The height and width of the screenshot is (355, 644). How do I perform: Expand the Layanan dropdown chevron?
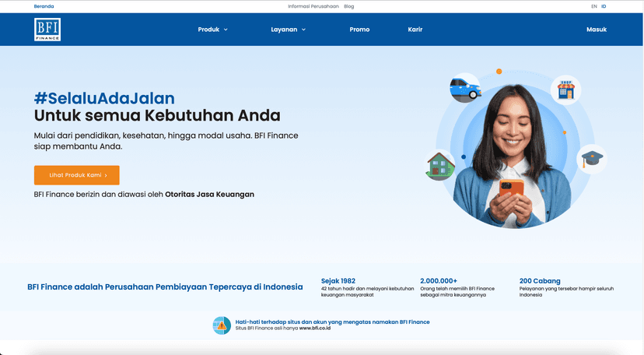(303, 30)
